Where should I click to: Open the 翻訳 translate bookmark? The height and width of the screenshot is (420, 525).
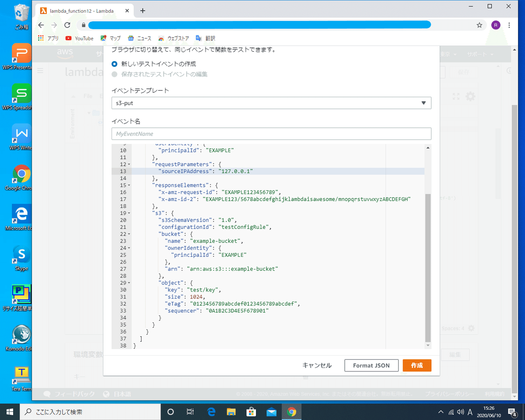coord(205,38)
